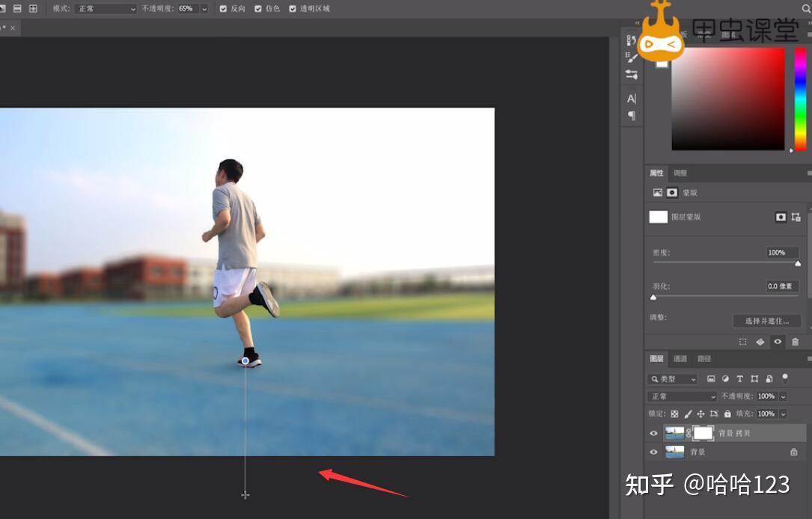The width and height of the screenshot is (812, 519).
Task: Filter layers by smart object icon
Action: pyautogui.click(x=769, y=378)
